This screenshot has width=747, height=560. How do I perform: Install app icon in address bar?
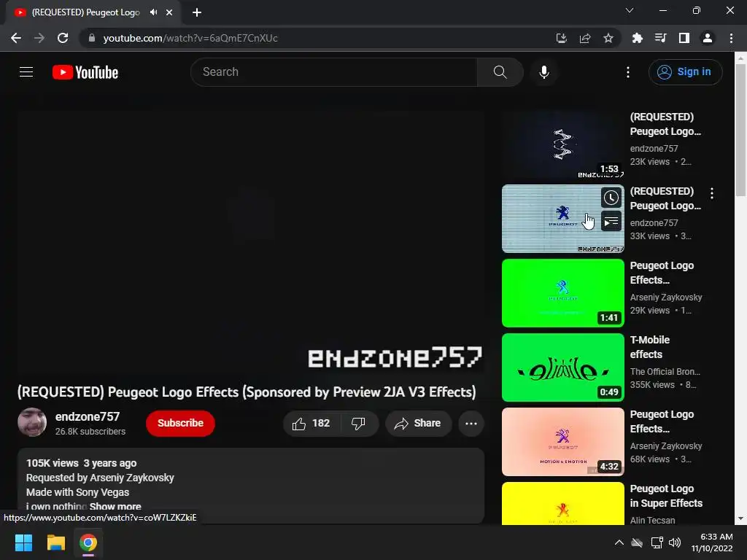(562, 38)
